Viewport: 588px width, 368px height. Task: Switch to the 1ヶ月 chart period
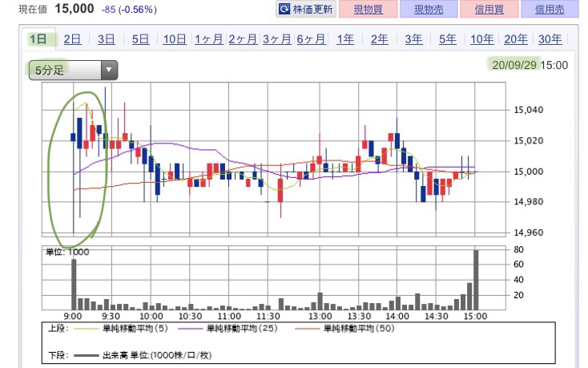(x=209, y=39)
